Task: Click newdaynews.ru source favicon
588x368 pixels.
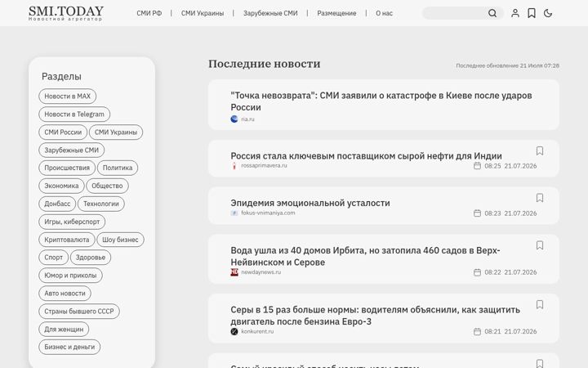Action: [x=234, y=272]
